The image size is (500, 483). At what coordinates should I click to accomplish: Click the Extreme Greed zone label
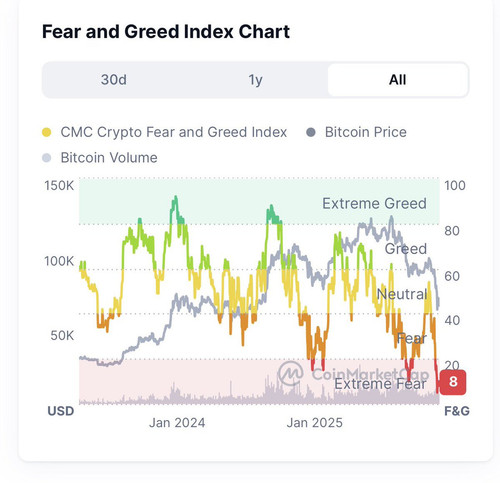tap(374, 203)
